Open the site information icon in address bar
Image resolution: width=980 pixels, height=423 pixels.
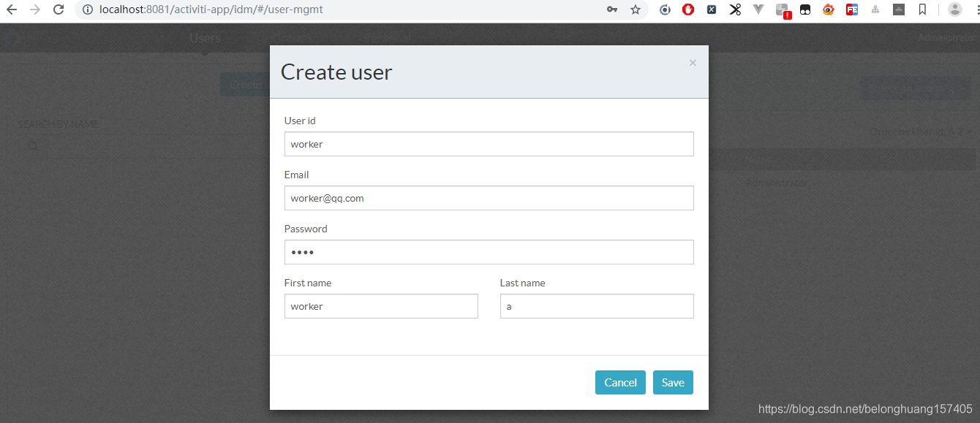coord(87,9)
